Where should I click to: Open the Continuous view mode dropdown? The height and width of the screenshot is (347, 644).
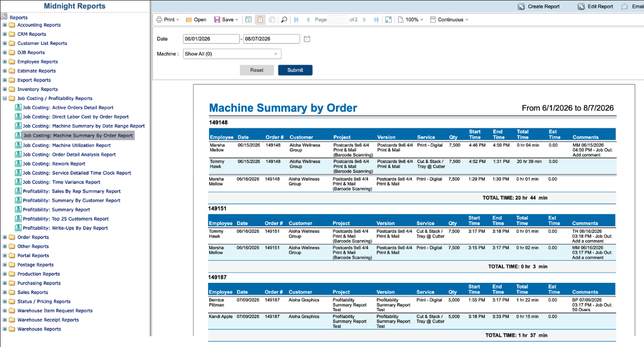click(449, 20)
